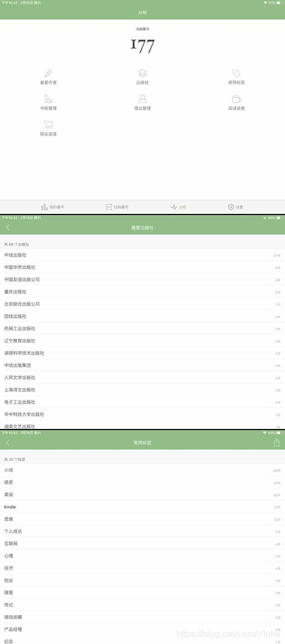
Task: Select the 重庆出版社 row
Action: pyautogui.click(x=142, y=292)
